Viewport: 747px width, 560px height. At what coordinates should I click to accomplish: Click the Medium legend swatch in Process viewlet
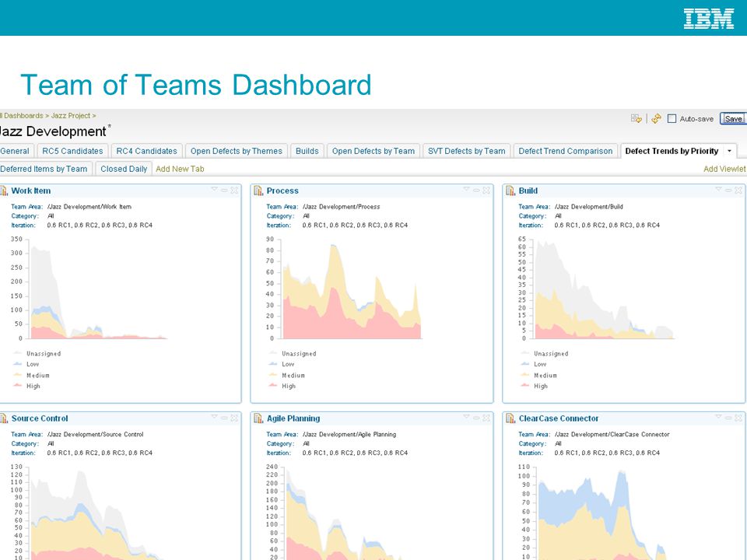click(x=273, y=375)
